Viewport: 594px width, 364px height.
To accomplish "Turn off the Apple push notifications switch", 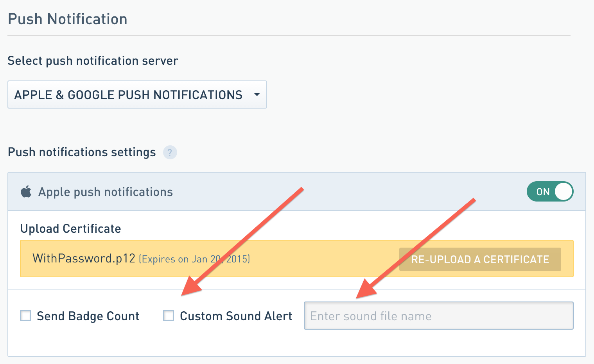I will pyautogui.click(x=549, y=192).
